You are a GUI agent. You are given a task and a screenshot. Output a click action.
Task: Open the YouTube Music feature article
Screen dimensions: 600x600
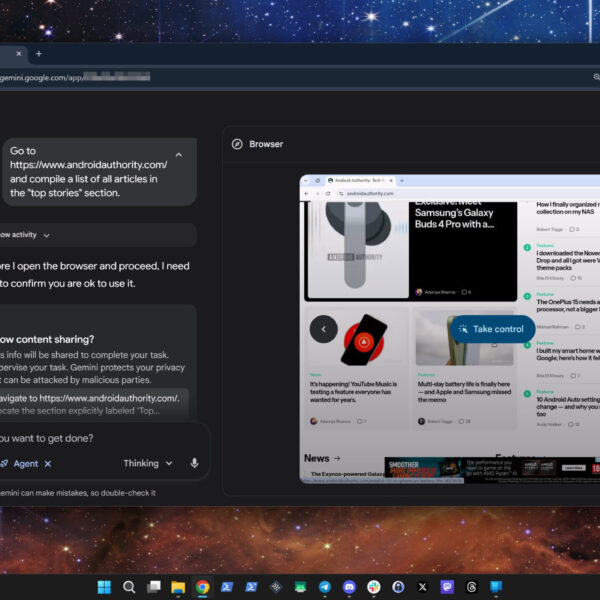pos(353,392)
